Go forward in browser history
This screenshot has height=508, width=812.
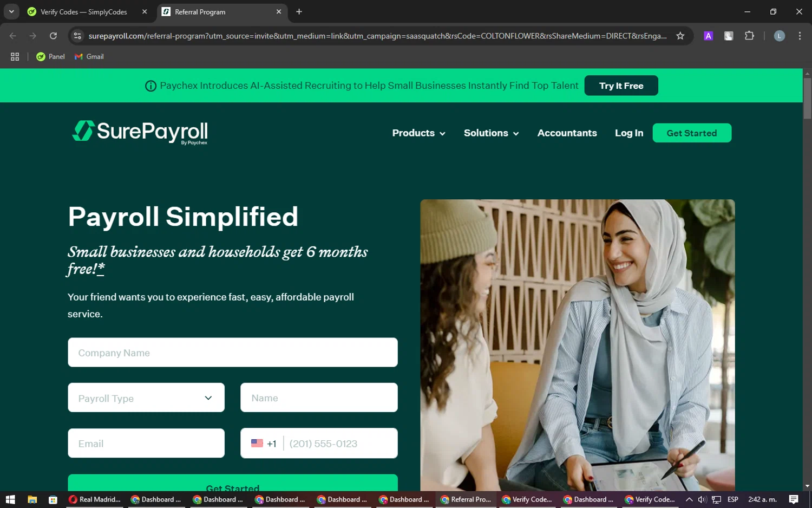pyautogui.click(x=33, y=36)
